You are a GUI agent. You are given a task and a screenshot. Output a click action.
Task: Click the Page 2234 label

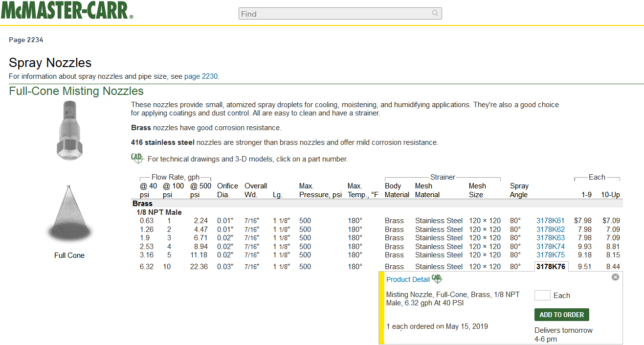26,40
